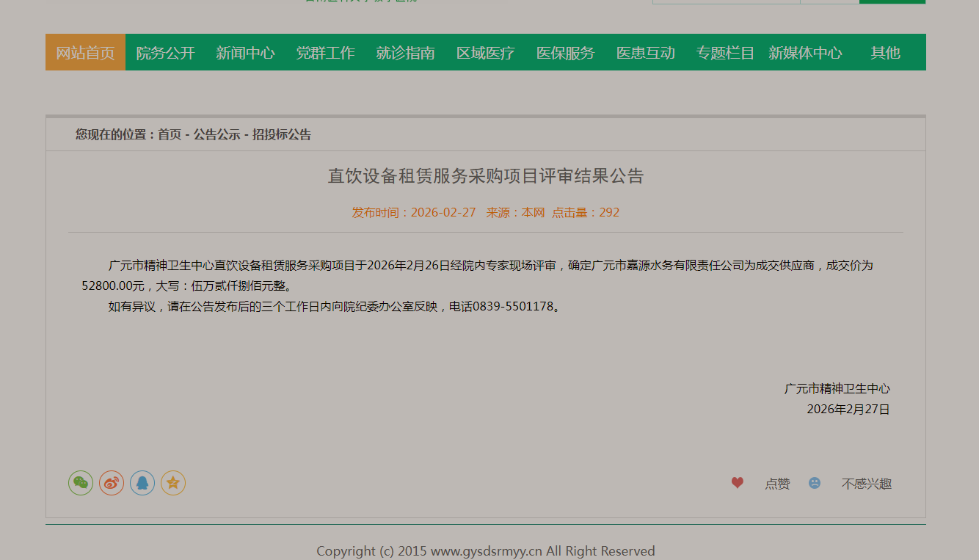
Task: Go to 新闻中心 in navigation bar
Action: (245, 53)
